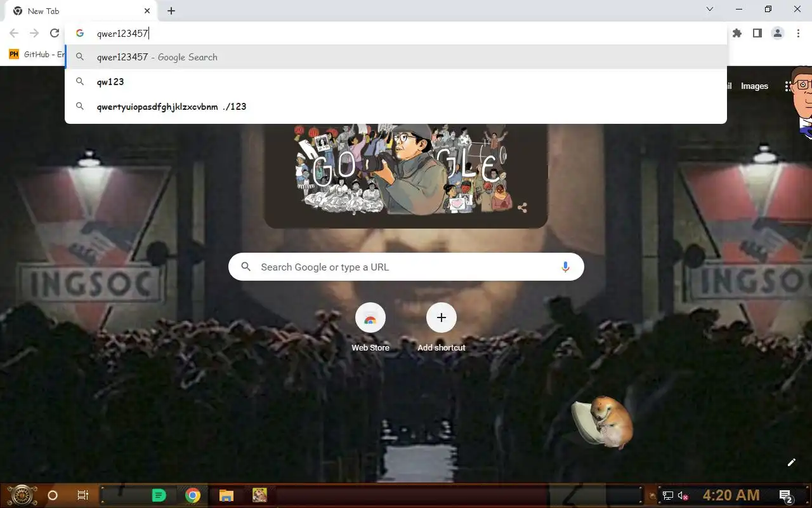Open the notification center icon
The width and height of the screenshot is (812, 508).
[785, 496]
